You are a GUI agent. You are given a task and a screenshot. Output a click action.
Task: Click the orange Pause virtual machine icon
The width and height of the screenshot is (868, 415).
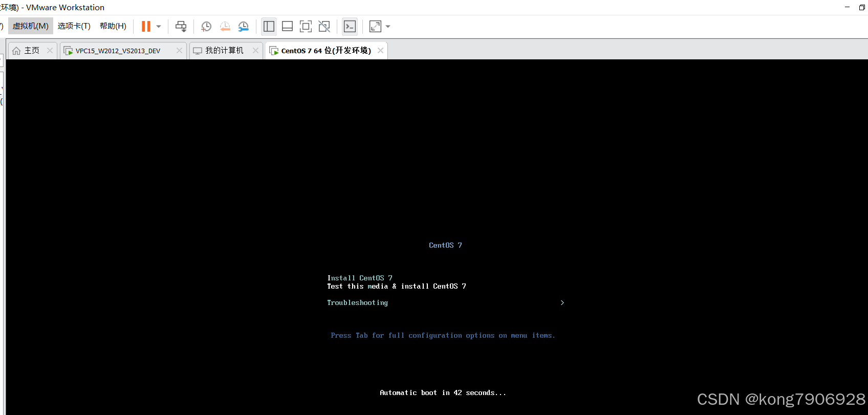(146, 27)
